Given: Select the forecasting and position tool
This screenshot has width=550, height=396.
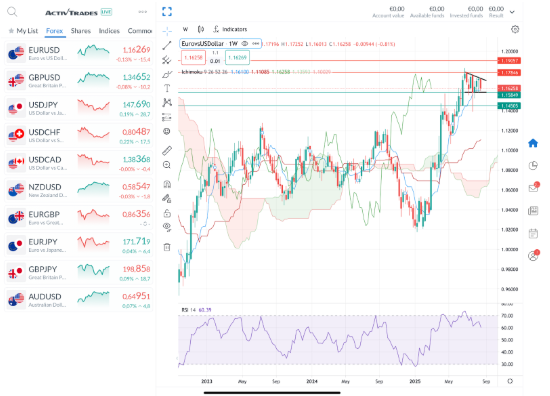Looking at the screenshot, I should coord(167,117).
